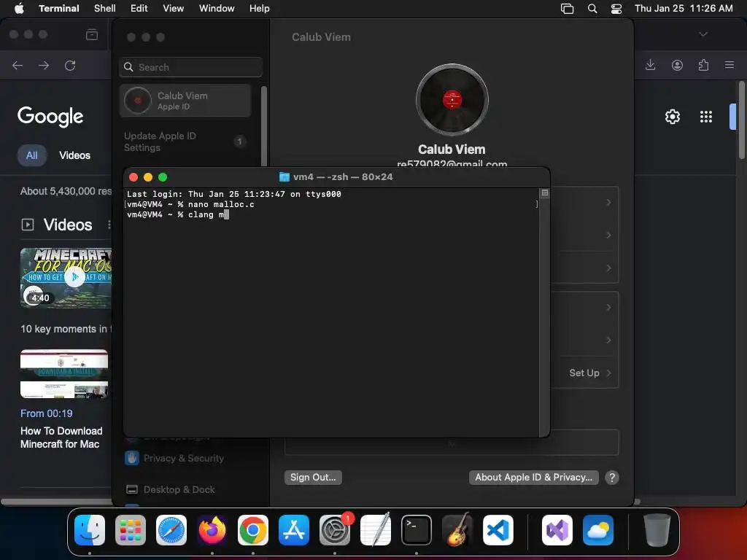
Task: Open the Videos section more options
Action: [109, 225]
